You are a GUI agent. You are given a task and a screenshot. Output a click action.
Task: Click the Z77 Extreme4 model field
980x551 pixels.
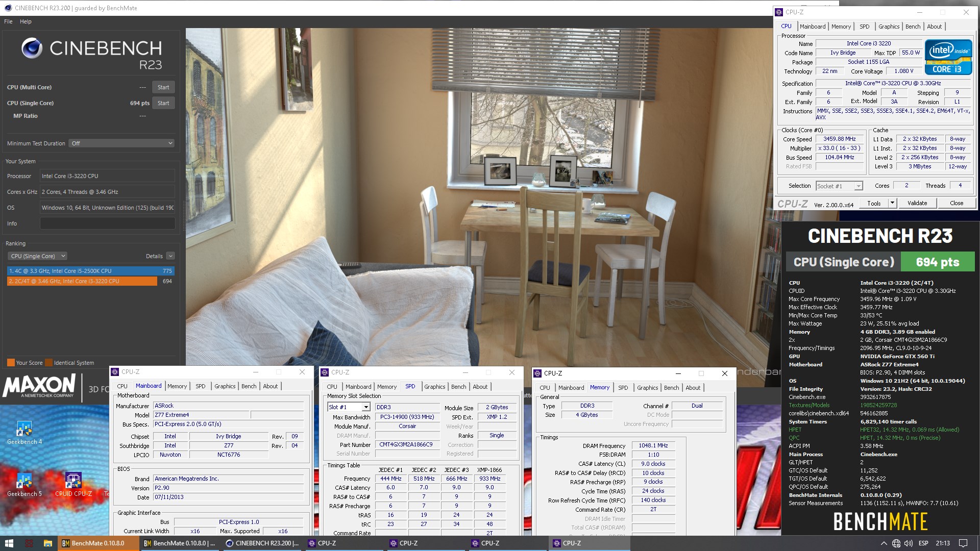point(202,415)
